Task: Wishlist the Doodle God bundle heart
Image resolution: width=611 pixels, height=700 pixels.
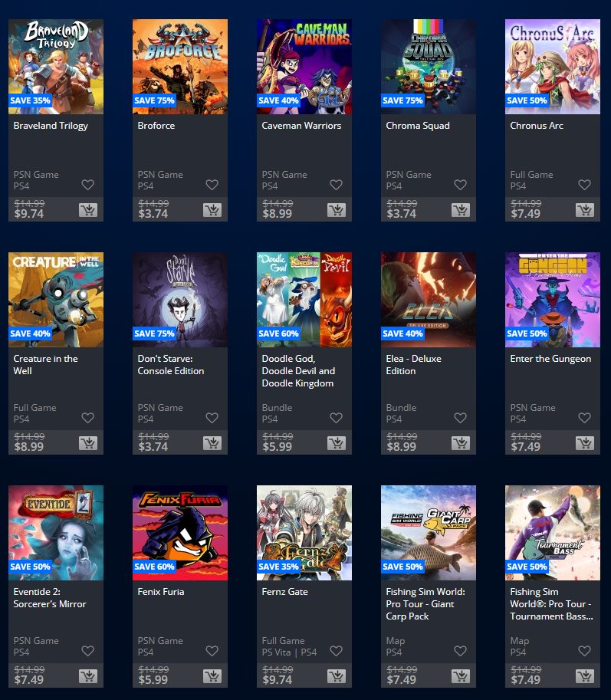Action: (336, 417)
